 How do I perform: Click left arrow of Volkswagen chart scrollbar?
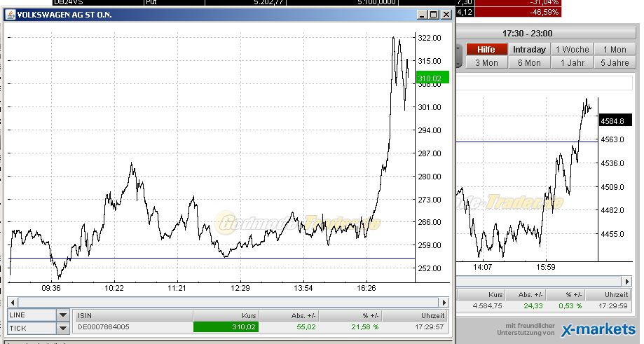[13, 303]
